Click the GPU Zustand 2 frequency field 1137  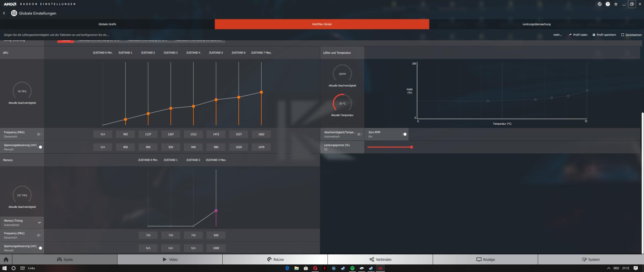148,134
